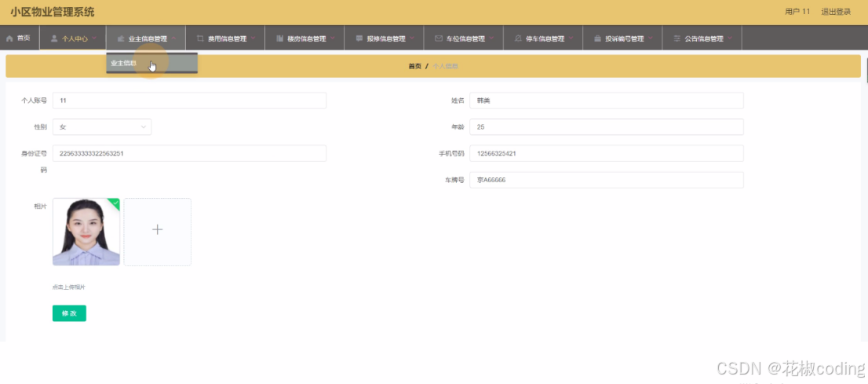Image resolution: width=868 pixels, height=384 pixels.
Task: Click the 个人账号 input field
Action: click(189, 101)
